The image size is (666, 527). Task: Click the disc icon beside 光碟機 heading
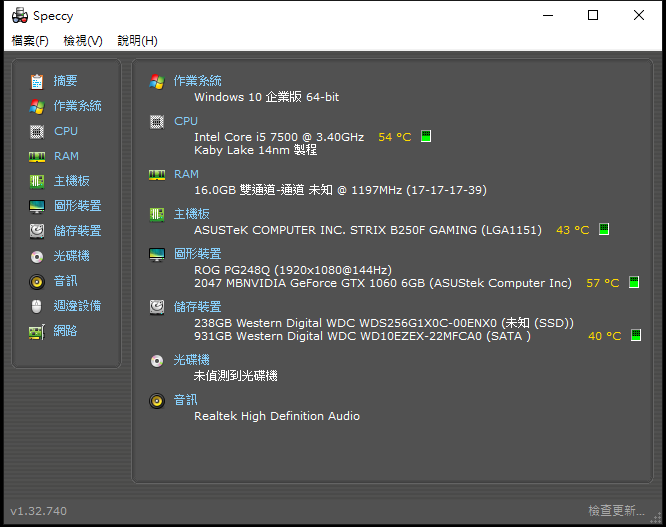(157, 361)
